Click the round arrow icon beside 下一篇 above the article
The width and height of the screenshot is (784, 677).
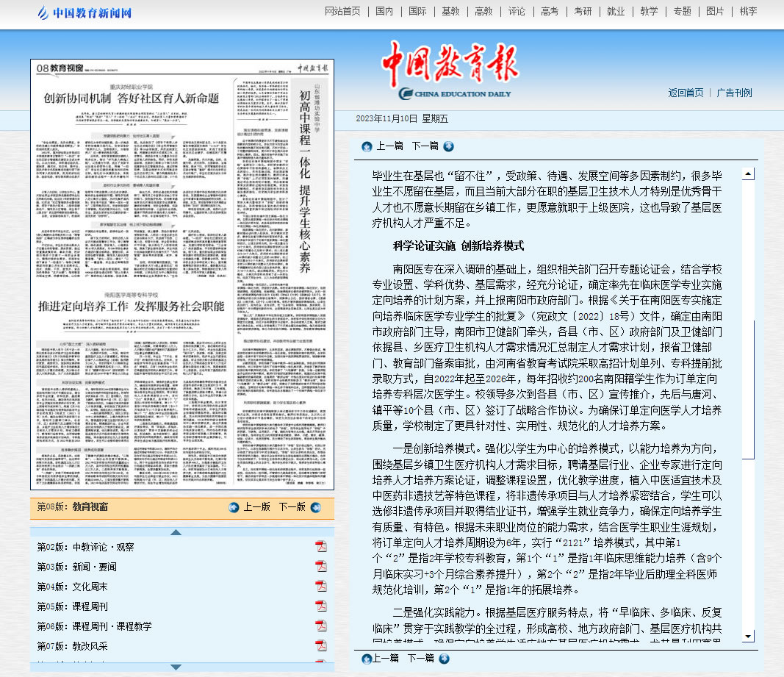[x=448, y=146]
